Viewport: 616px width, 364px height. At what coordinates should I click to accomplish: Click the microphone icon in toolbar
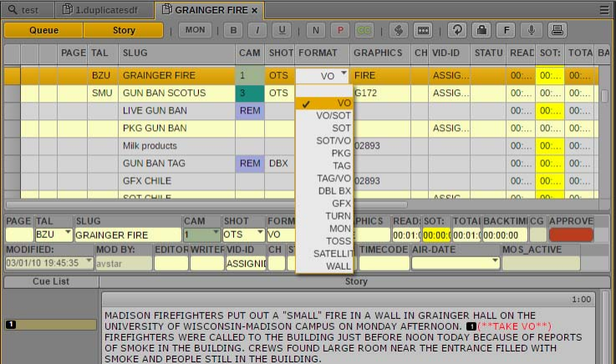(531, 30)
